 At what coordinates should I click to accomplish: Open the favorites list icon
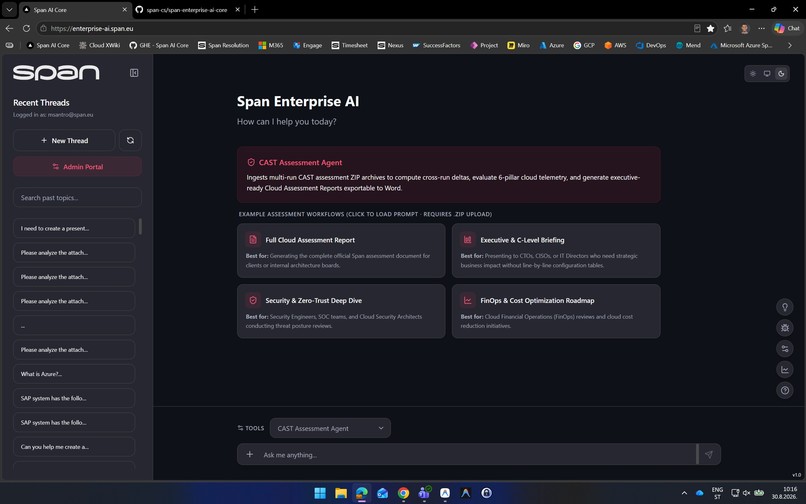click(727, 28)
